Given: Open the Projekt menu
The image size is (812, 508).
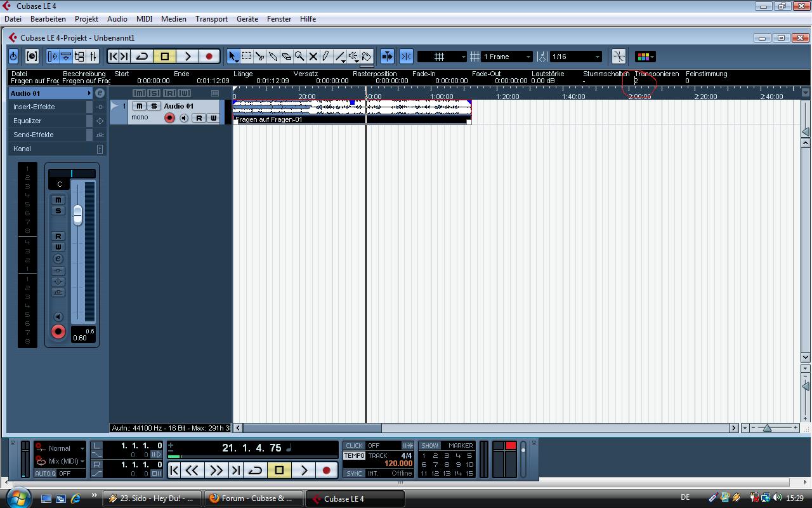Looking at the screenshot, I should [x=86, y=19].
